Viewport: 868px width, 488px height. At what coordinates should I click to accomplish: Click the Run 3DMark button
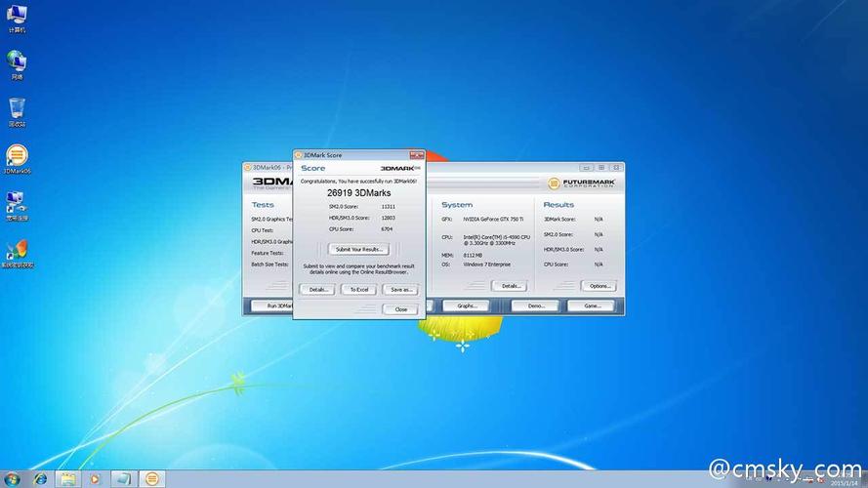point(272,305)
